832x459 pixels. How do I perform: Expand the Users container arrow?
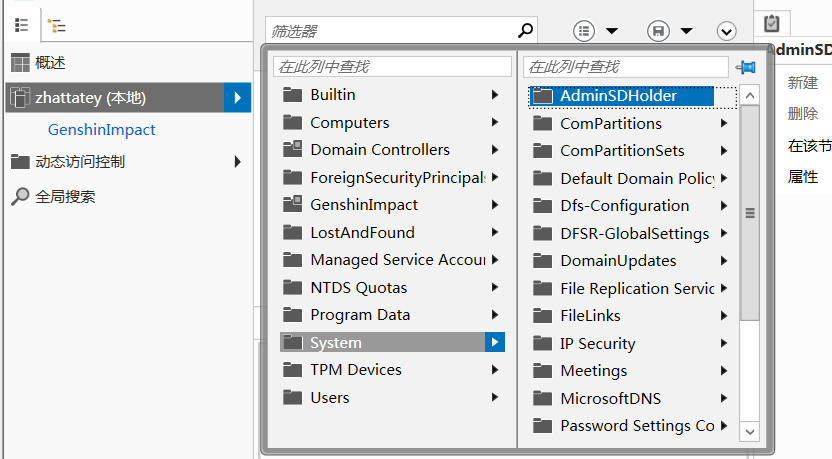coord(494,397)
